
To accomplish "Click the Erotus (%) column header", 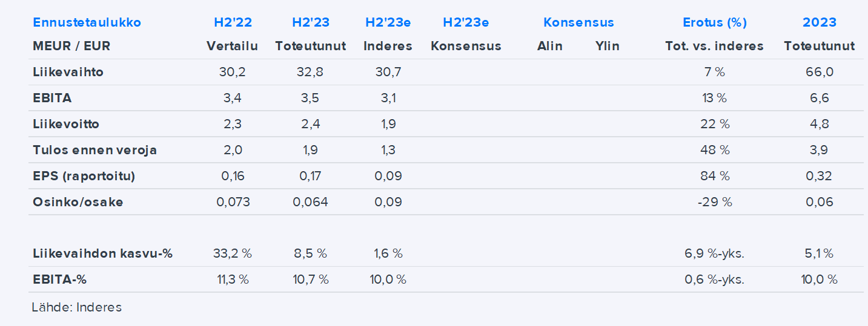I will coord(714,22).
